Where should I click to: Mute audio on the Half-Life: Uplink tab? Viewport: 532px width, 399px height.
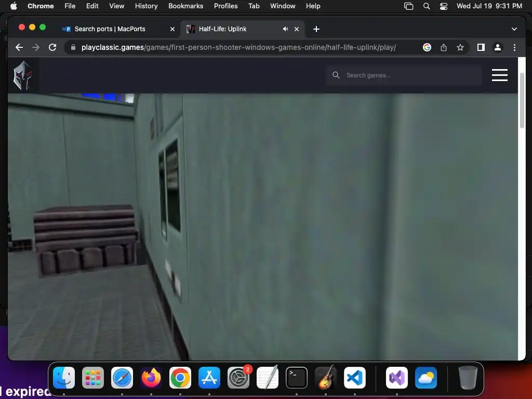tap(285, 29)
